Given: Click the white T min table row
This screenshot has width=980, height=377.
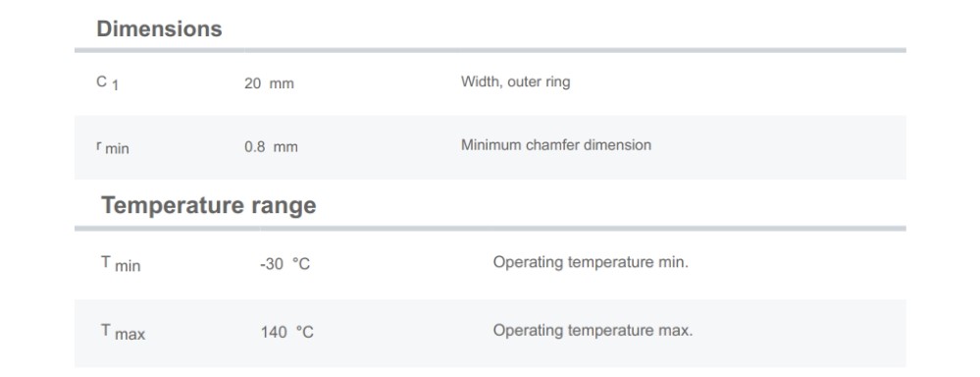Looking at the screenshot, I should (490, 266).
